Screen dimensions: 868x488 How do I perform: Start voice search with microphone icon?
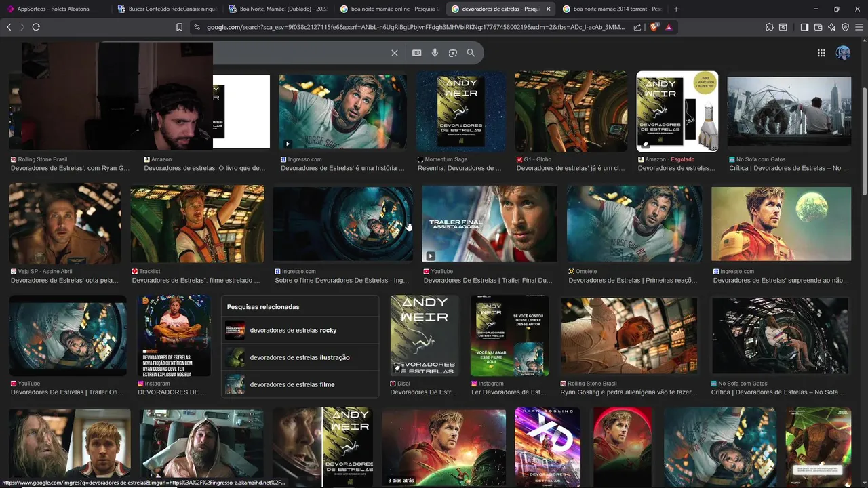(435, 53)
